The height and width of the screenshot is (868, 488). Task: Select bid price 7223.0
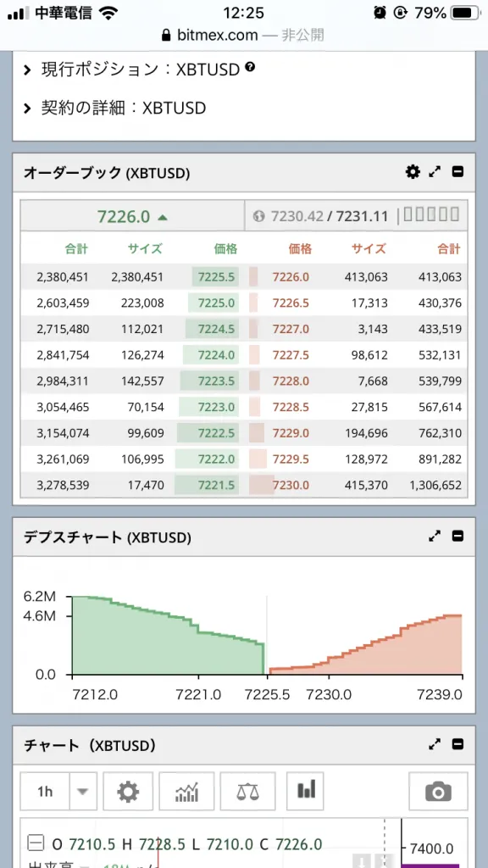(216, 407)
